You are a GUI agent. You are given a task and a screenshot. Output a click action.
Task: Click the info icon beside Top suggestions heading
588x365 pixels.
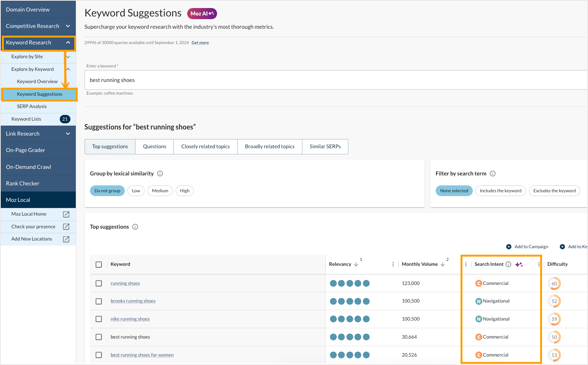pyautogui.click(x=135, y=227)
